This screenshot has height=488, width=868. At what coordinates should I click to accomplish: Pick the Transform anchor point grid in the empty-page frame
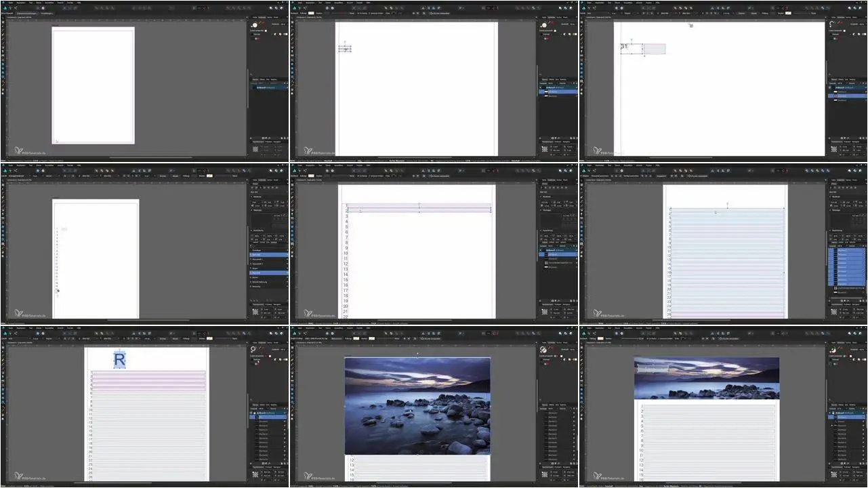255,148
